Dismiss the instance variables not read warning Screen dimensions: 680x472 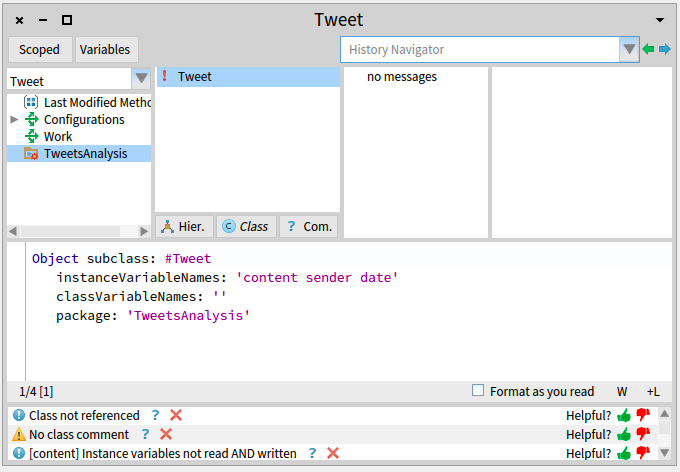(333, 453)
